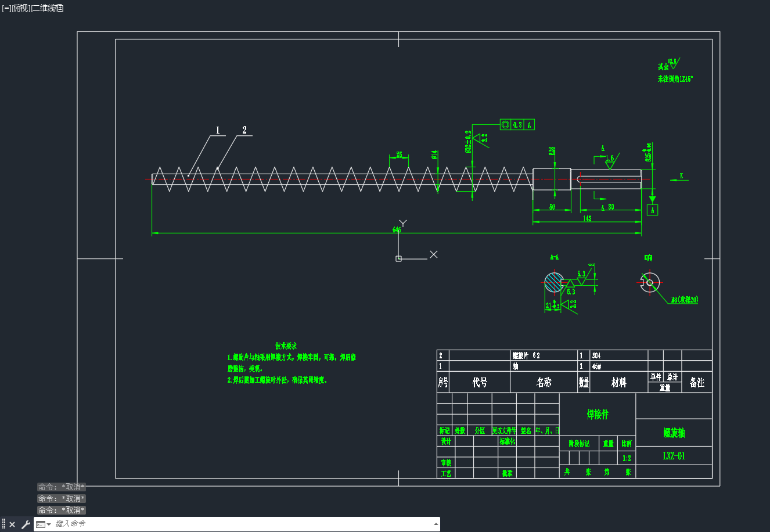
Task: Select the 螺旋轴 title block text
Action: (x=674, y=433)
